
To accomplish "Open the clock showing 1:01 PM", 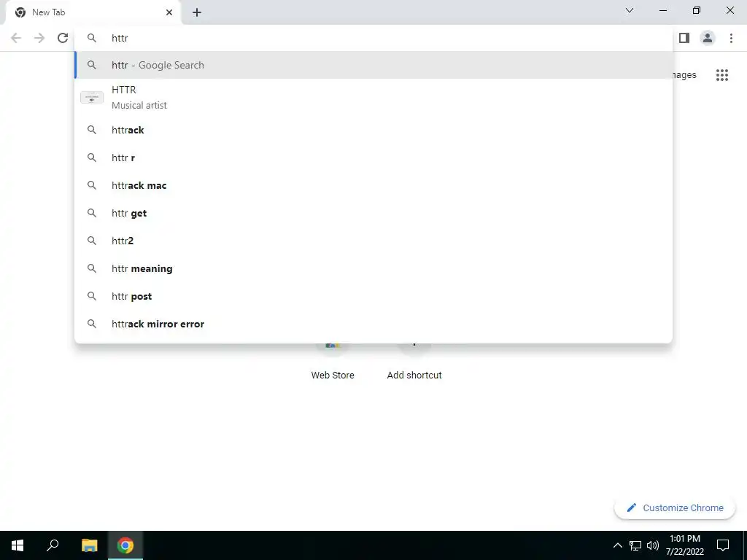I will pos(684,545).
